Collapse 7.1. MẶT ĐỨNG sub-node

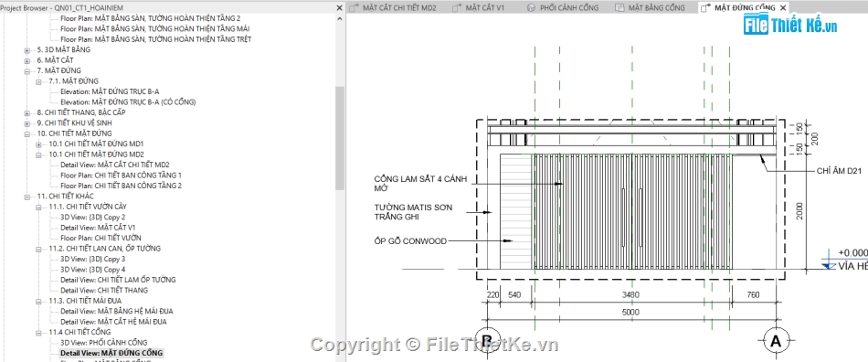pyautogui.click(x=38, y=81)
